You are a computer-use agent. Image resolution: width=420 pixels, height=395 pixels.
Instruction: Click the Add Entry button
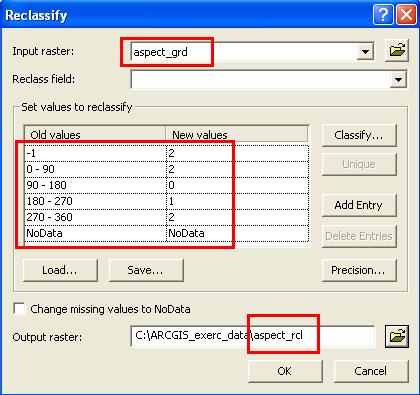(359, 205)
